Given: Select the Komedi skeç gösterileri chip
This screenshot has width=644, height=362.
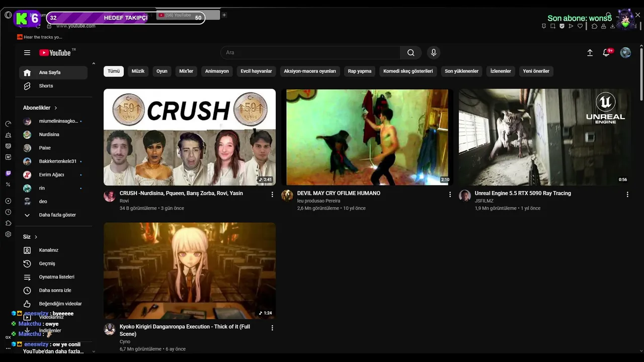Looking at the screenshot, I should click(x=408, y=71).
